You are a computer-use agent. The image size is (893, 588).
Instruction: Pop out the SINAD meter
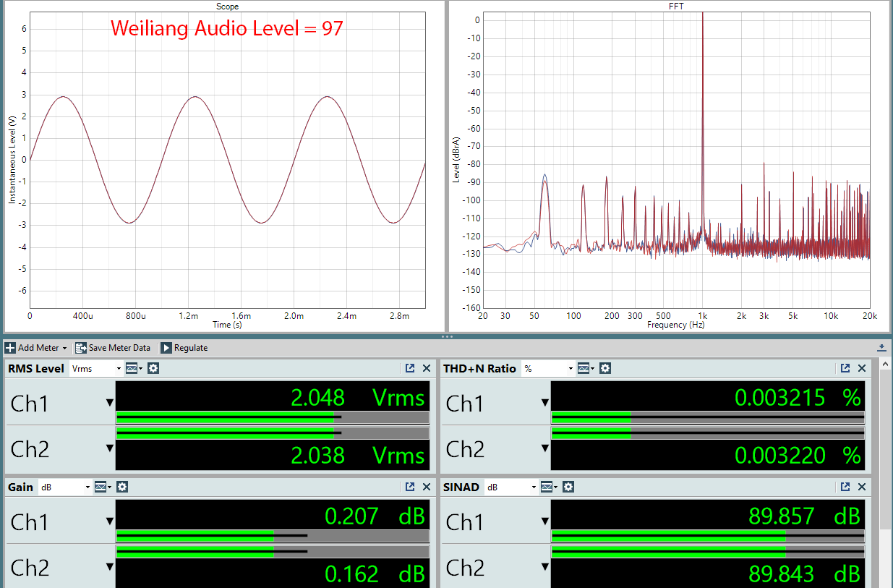(845, 487)
